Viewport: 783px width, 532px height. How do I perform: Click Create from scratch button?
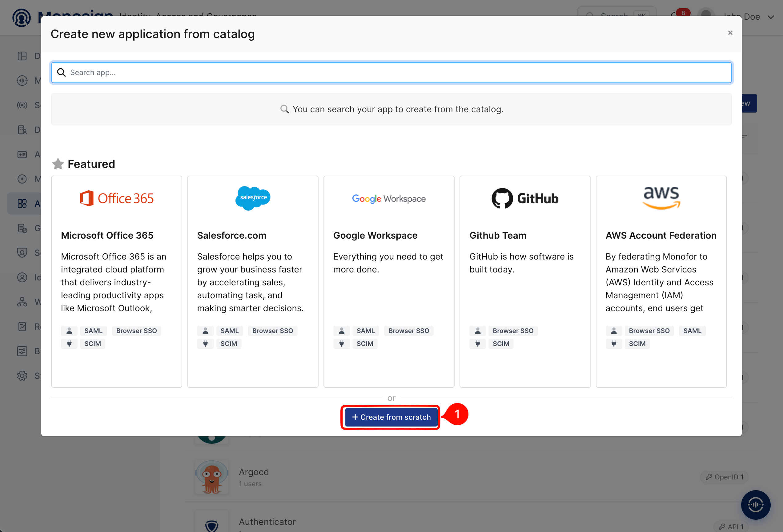(391, 417)
